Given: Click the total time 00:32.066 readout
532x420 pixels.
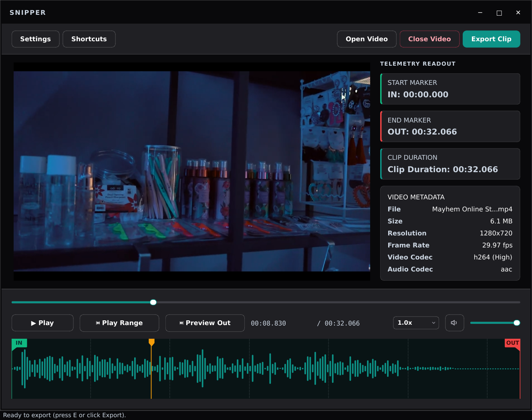Looking at the screenshot, I should (342, 323).
